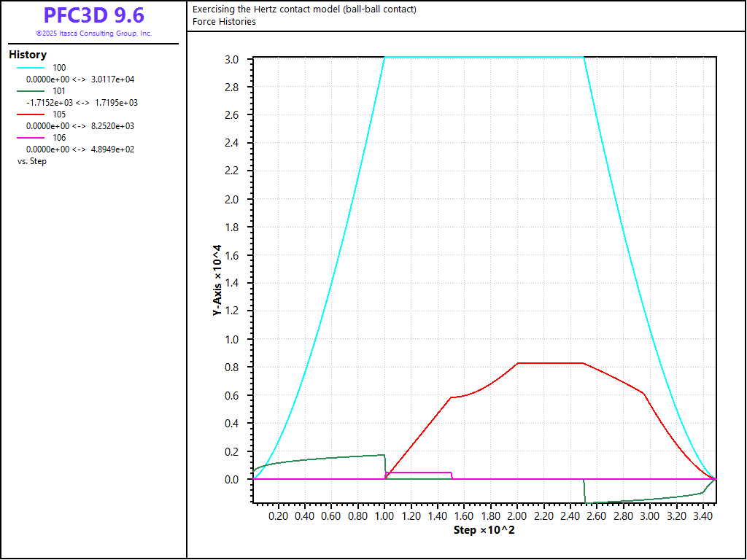
Task: Click the 'Step ×10^2' axis label
Action: (x=484, y=529)
